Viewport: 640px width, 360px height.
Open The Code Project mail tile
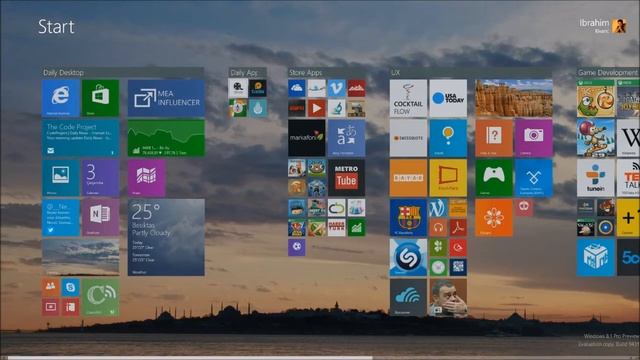pyautogui.click(x=80, y=138)
